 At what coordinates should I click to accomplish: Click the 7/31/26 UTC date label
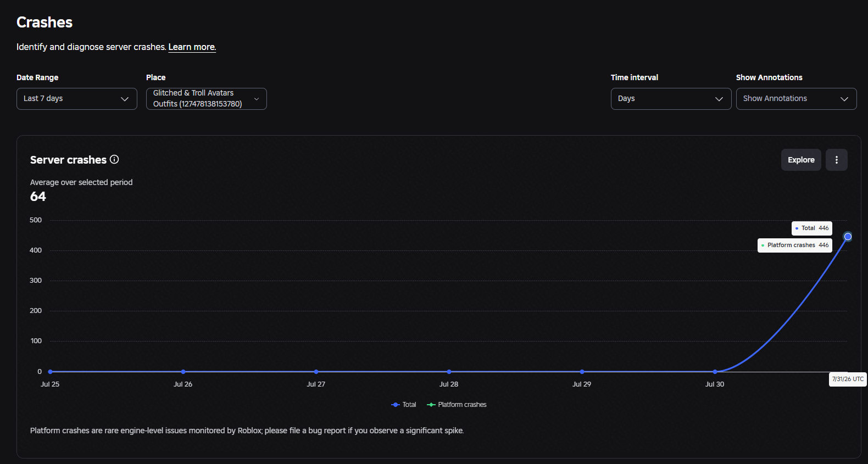pyautogui.click(x=848, y=379)
